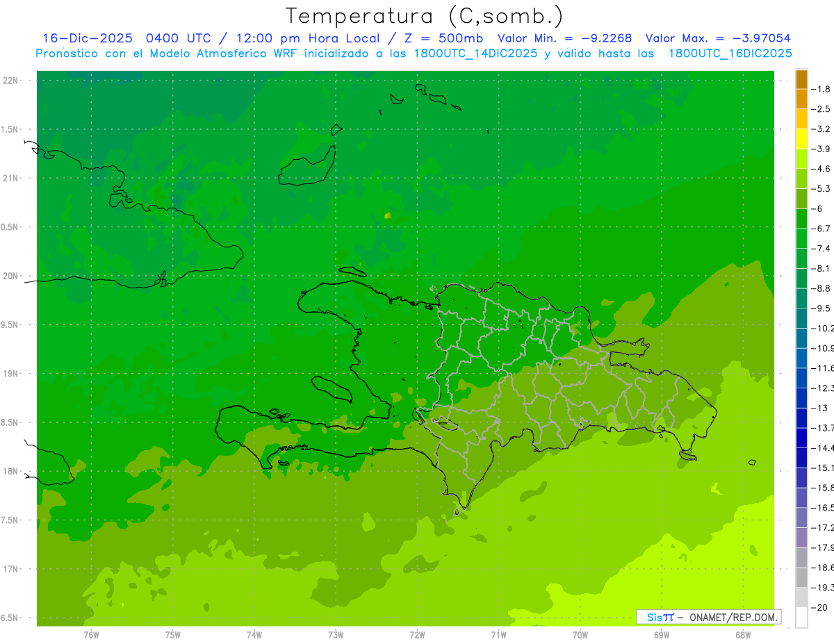Viewport: 834px width, 644px height.
Task: Click the yellow swatch between -3.2 and -3.9
Action: (x=801, y=139)
